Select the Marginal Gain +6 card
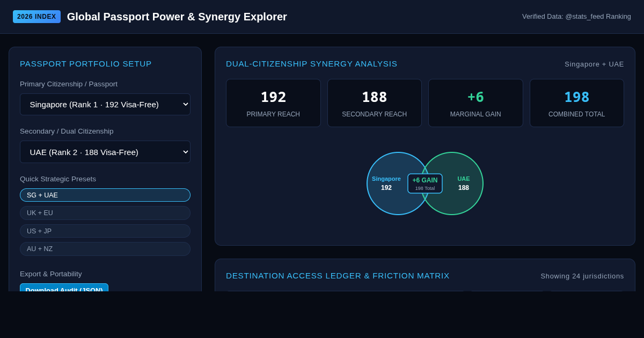The image size is (644, 338). tap(475, 103)
